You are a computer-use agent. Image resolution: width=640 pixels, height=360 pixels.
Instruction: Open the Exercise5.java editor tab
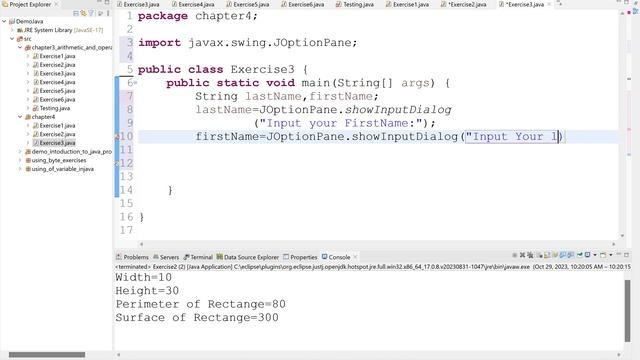click(247, 4)
